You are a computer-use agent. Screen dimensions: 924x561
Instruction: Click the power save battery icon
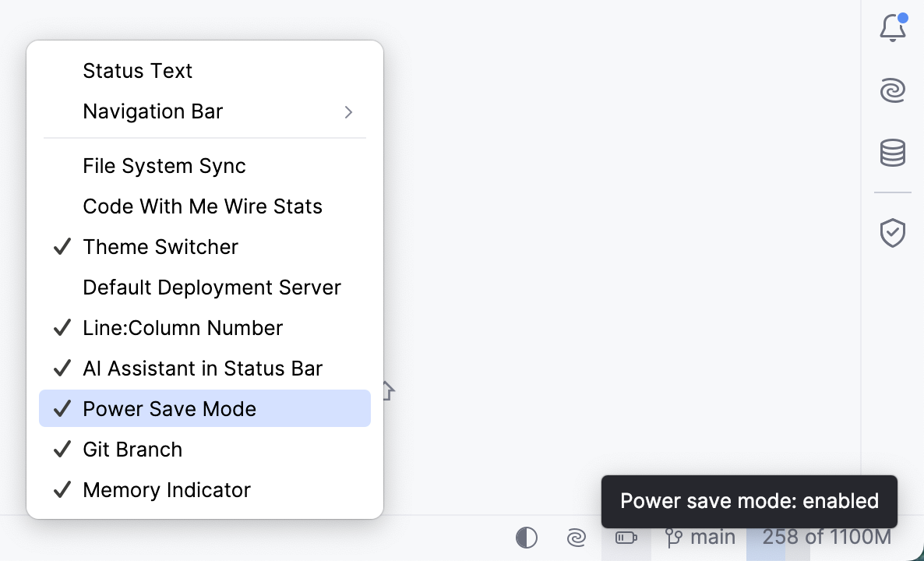coord(626,537)
